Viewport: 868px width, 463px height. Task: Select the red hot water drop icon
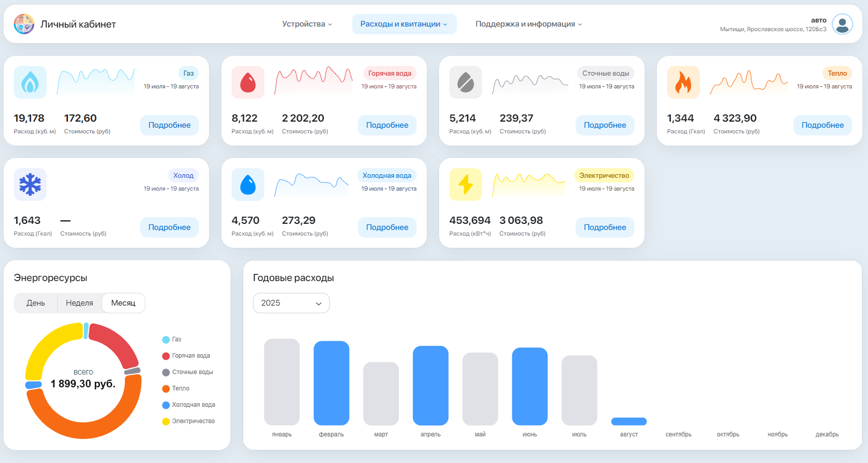click(247, 82)
